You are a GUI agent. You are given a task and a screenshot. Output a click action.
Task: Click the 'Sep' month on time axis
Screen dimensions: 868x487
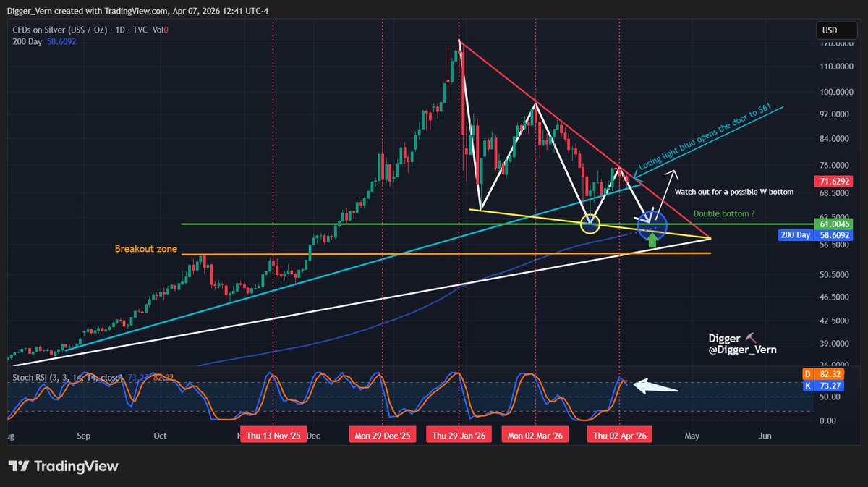[83, 436]
